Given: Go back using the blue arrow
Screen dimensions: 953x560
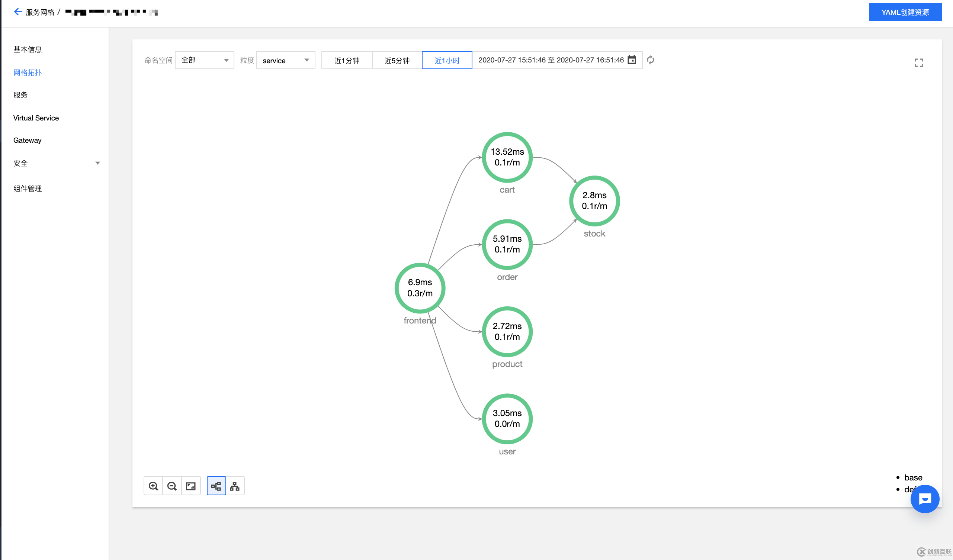Looking at the screenshot, I should tap(17, 12).
